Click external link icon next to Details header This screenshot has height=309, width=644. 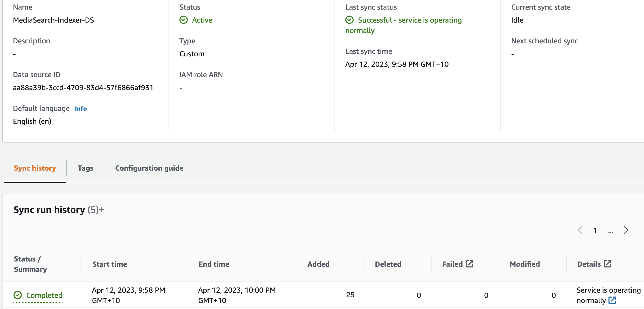[x=607, y=264]
